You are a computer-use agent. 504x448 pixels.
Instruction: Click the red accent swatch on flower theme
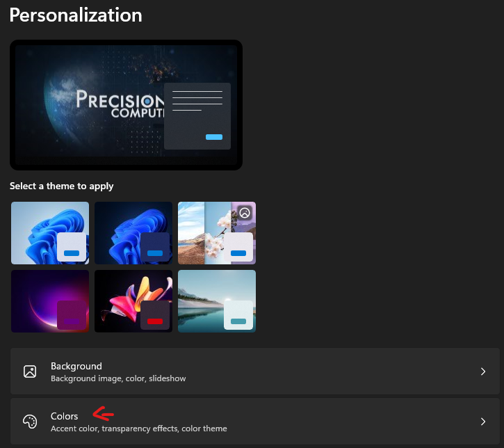[x=155, y=321]
